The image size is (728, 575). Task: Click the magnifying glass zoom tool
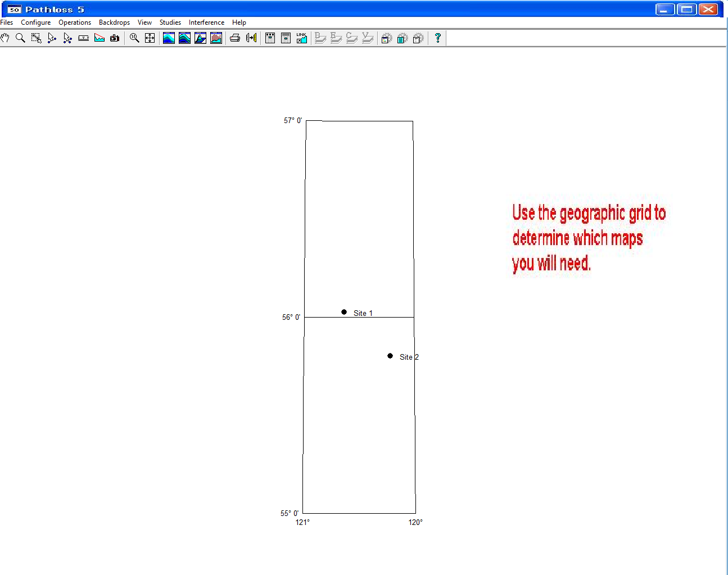(20, 38)
